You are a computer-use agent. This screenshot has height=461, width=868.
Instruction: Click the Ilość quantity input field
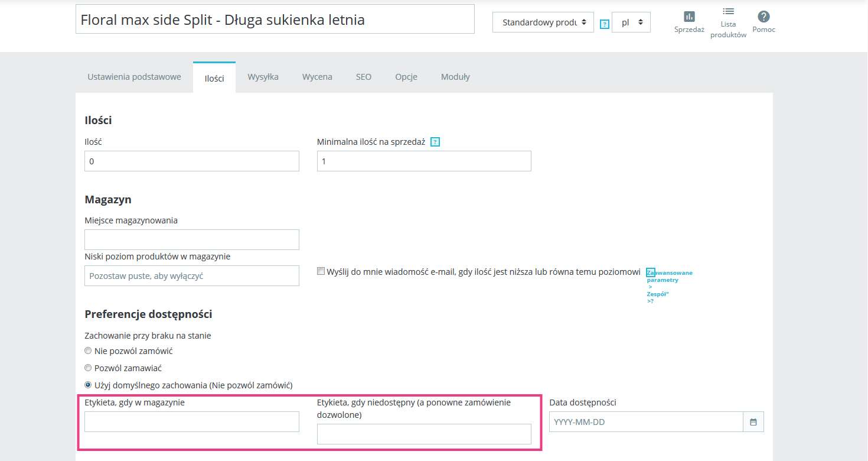191,161
